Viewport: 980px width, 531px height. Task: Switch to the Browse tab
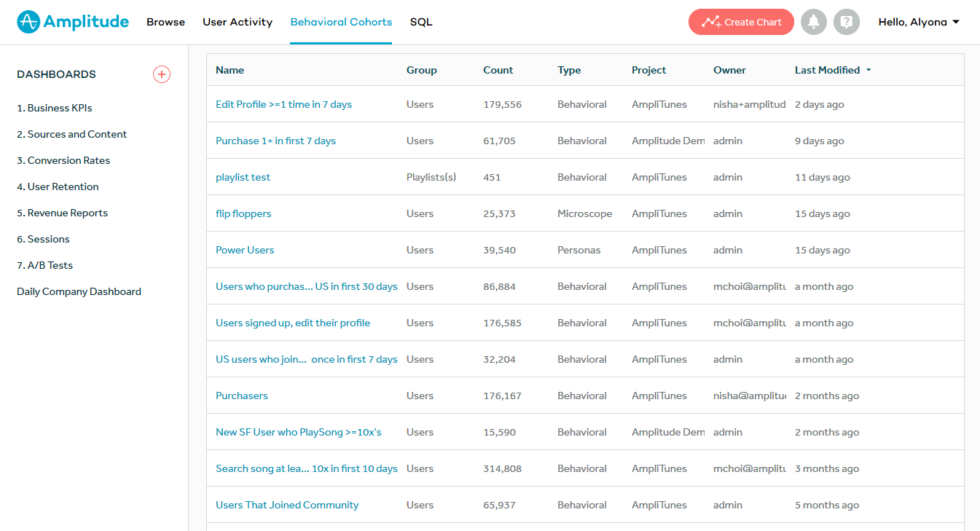point(165,22)
